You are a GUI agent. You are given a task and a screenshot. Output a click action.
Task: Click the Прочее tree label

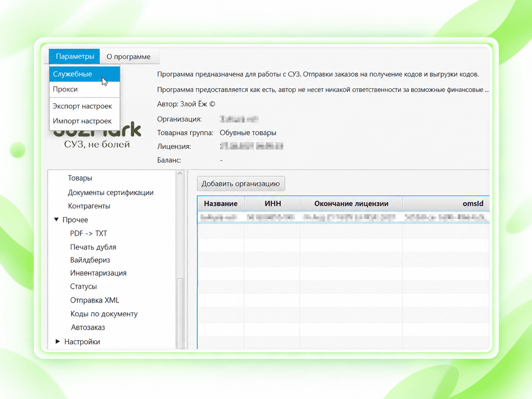[75, 220]
